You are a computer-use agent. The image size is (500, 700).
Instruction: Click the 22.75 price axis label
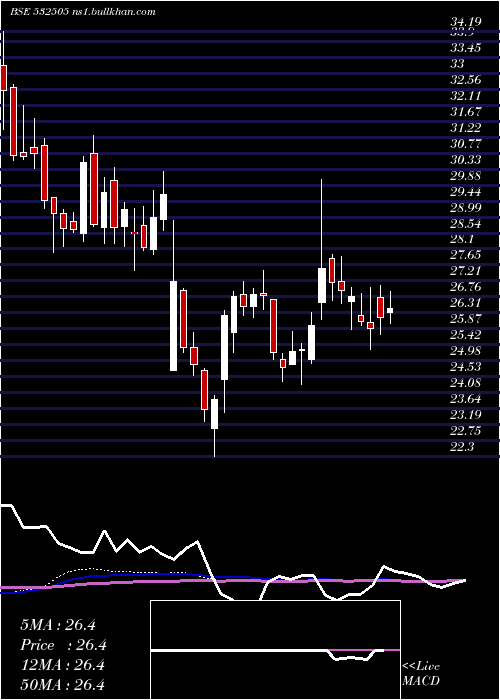466,431
